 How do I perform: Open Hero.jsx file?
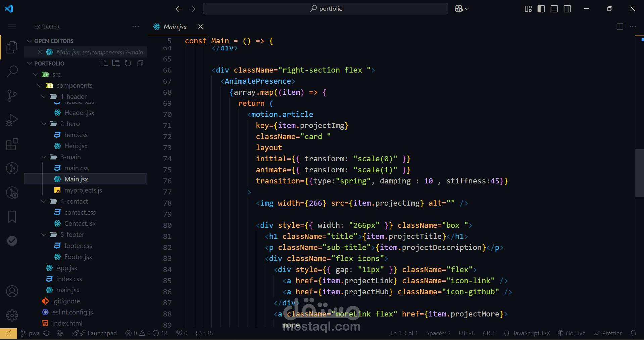pyautogui.click(x=76, y=146)
